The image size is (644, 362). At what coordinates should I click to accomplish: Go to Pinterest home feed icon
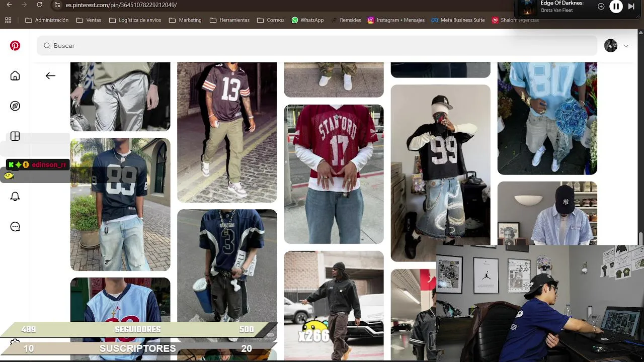[15, 76]
